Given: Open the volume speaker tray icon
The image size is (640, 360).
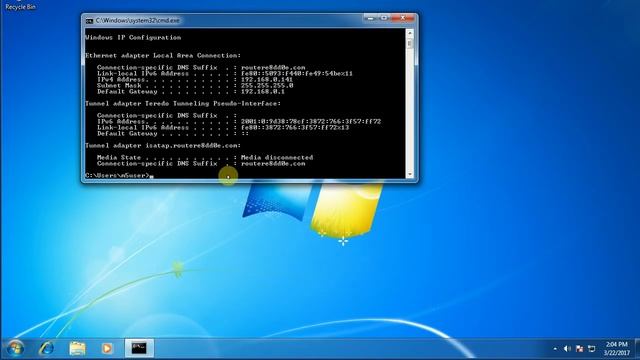Looking at the screenshot, I should click(567, 349).
